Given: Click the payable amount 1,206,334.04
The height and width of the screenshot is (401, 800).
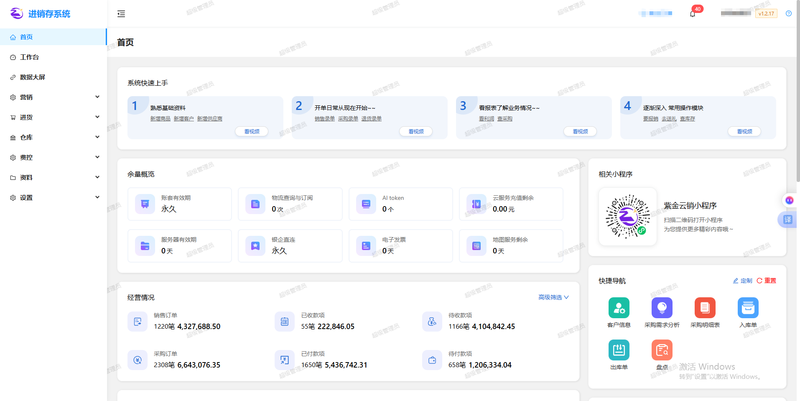Looking at the screenshot, I should pyautogui.click(x=490, y=365).
